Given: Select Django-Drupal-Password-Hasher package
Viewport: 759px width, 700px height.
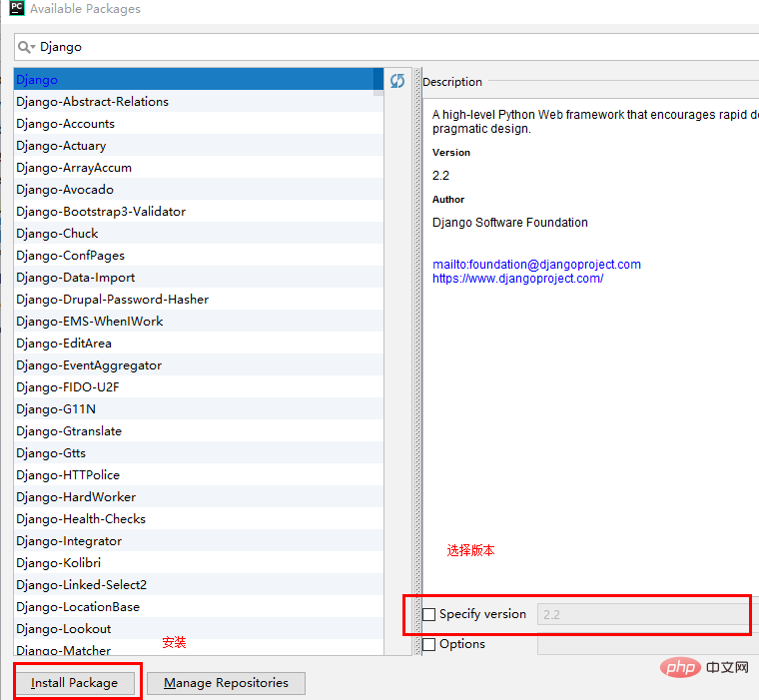Looking at the screenshot, I should pyautogui.click(x=199, y=300).
